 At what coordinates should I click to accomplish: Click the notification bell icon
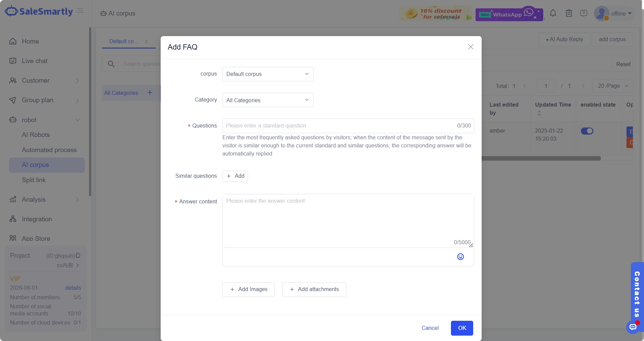(x=553, y=13)
